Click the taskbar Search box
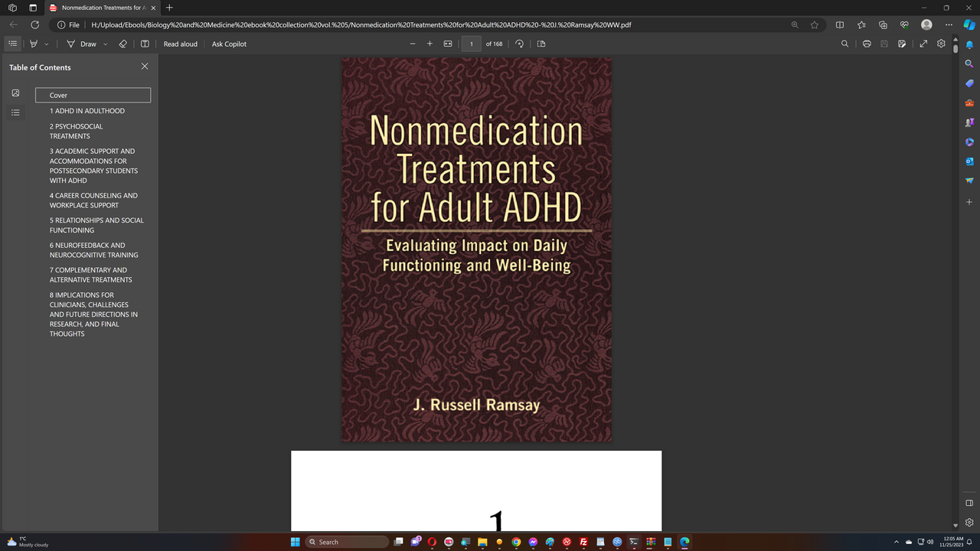Viewport: 980px width, 551px height. (347, 542)
